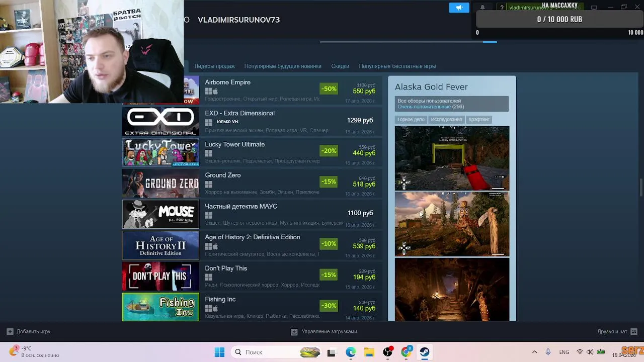
Task: Click the MOUSE P.I. For Hire capsule image
Action: tap(160, 215)
